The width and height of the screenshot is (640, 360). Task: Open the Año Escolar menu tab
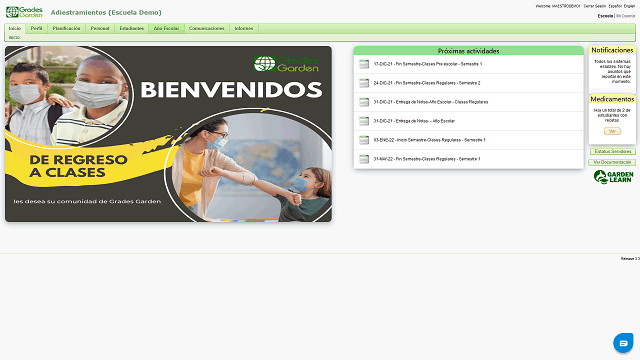(x=166, y=28)
